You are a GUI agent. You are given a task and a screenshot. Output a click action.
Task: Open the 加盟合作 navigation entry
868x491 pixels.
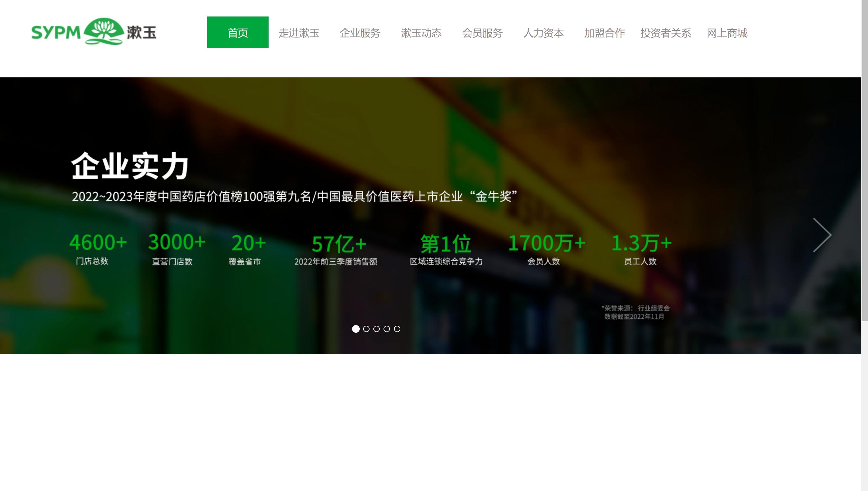tap(604, 33)
